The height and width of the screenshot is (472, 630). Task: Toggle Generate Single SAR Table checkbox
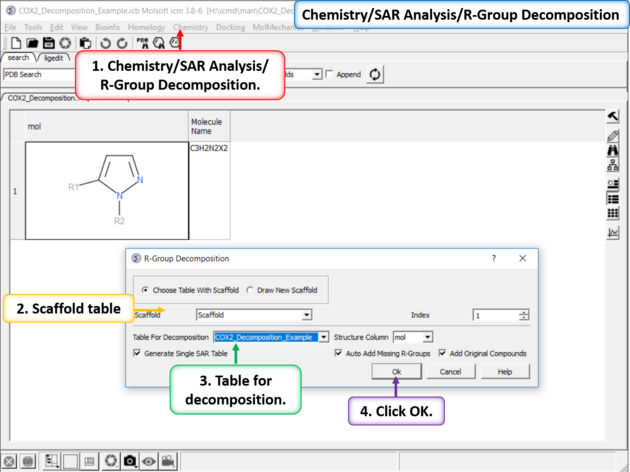coord(137,353)
